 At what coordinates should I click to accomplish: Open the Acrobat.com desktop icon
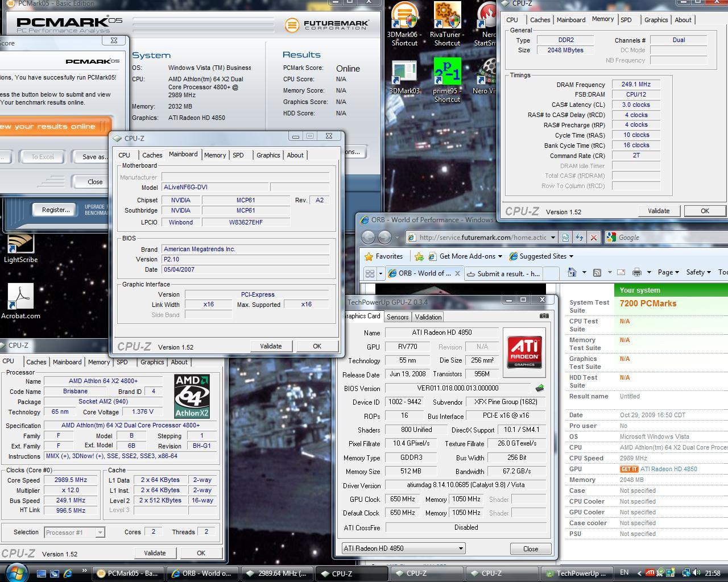[20, 302]
